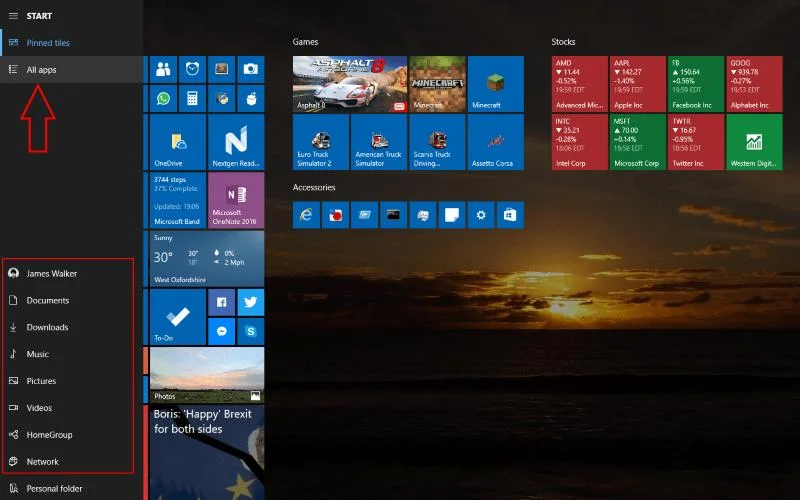This screenshot has width=800, height=500.
Task: Open the Skype small tile
Action: click(251, 331)
